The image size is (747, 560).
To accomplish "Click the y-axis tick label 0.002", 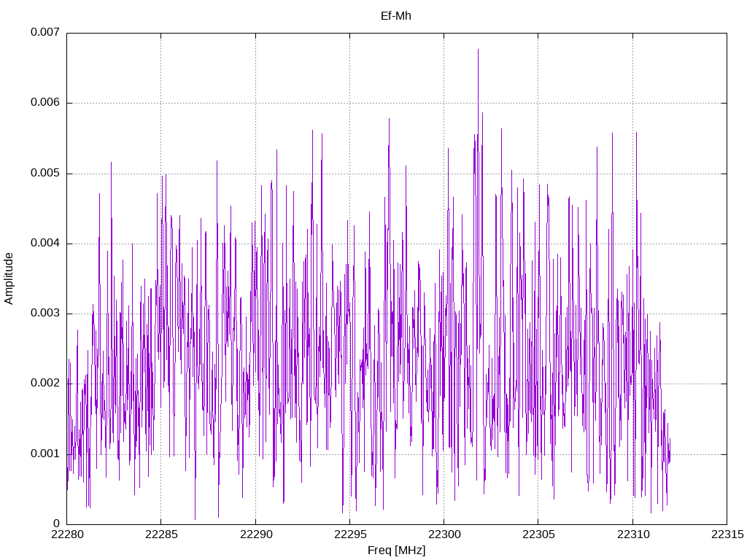I will (x=45, y=384).
